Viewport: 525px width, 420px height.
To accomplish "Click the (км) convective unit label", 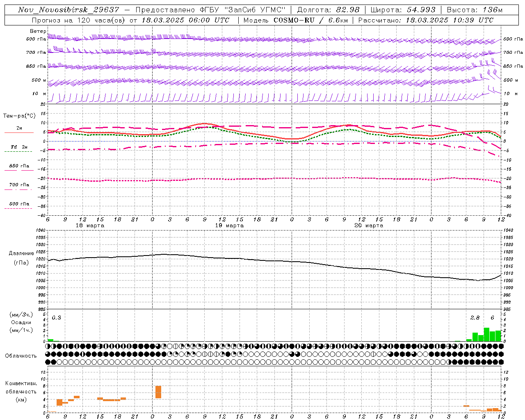I will click(x=21, y=399).
